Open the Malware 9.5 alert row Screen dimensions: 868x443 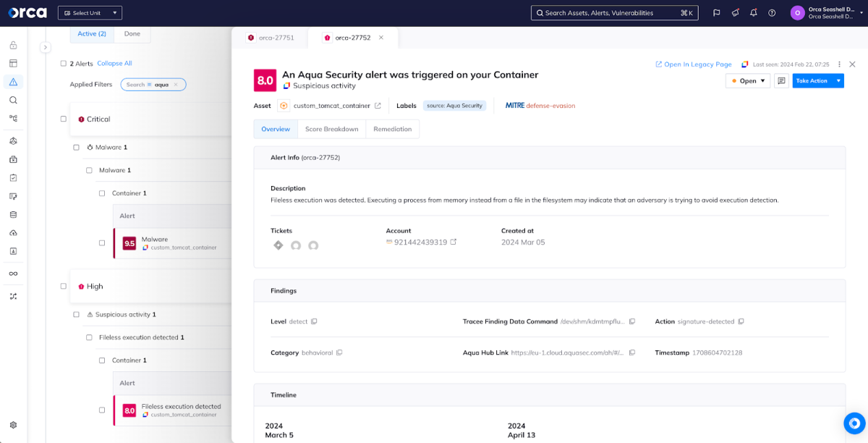[172, 243]
